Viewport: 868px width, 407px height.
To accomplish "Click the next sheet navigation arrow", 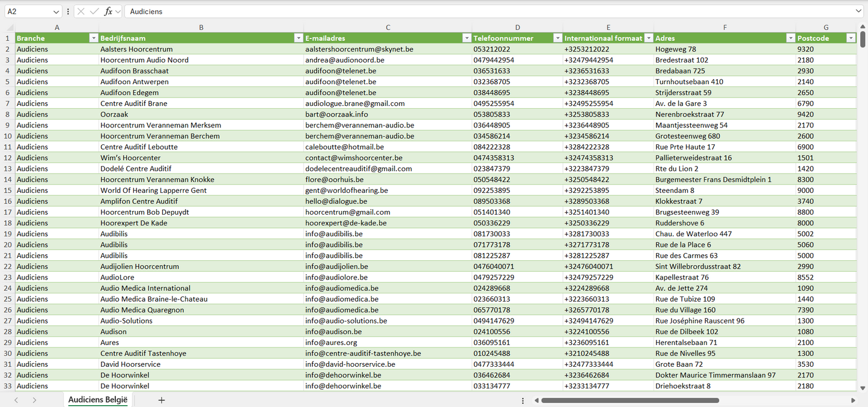I will tap(34, 400).
